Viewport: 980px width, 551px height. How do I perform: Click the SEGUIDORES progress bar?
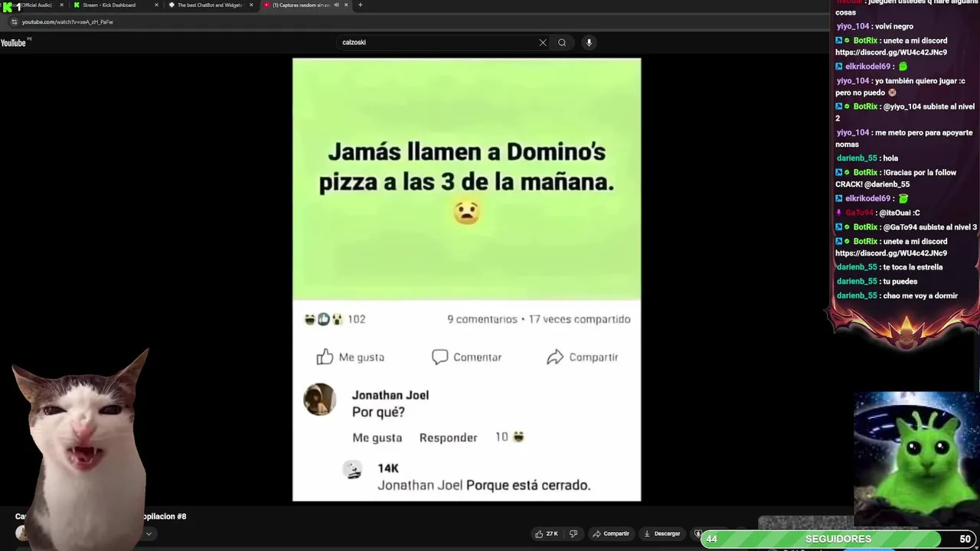(838, 539)
